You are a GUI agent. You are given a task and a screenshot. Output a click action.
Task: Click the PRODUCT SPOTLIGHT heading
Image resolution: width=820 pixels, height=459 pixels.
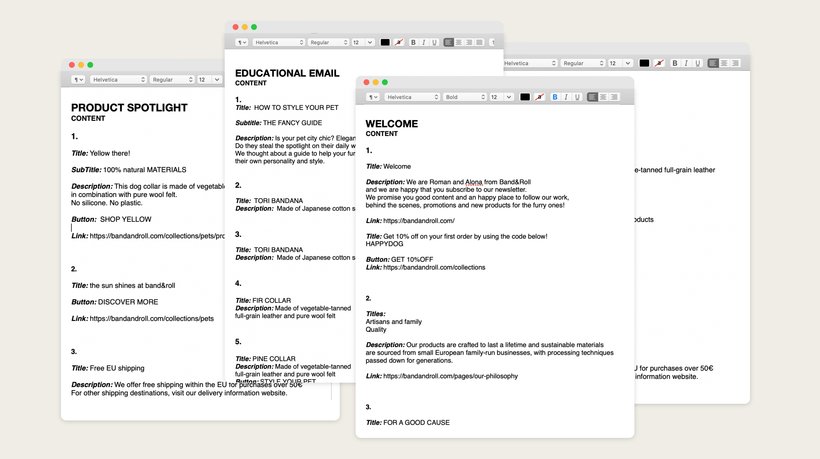pyautogui.click(x=129, y=108)
